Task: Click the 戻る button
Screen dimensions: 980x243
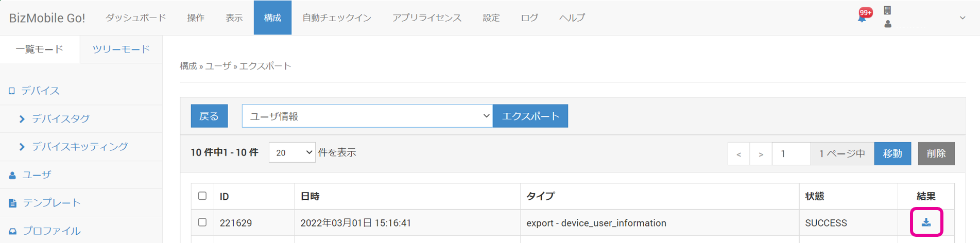Action: click(209, 116)
